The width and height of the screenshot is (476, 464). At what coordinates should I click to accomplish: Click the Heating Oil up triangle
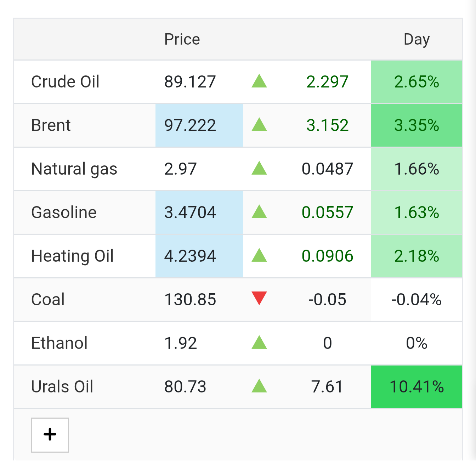pyautogui.click(x=259, y=255)
